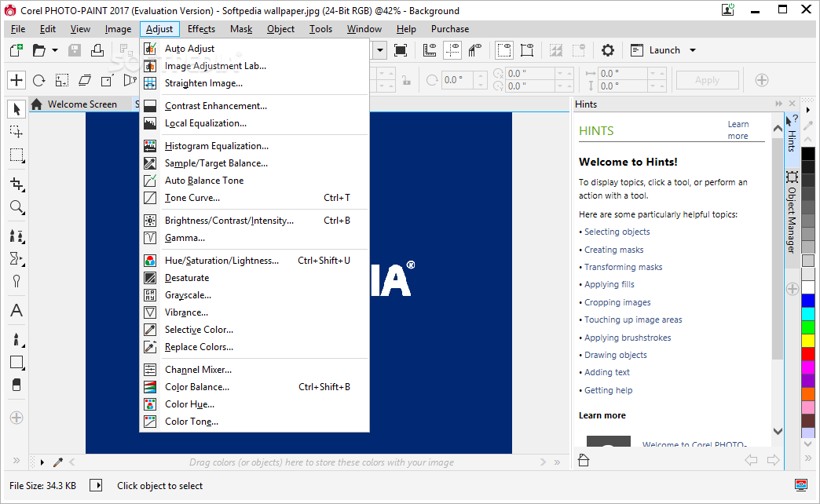
Task: Expand the toolbox double-chevron at bottom
Action: coord(16,460)
